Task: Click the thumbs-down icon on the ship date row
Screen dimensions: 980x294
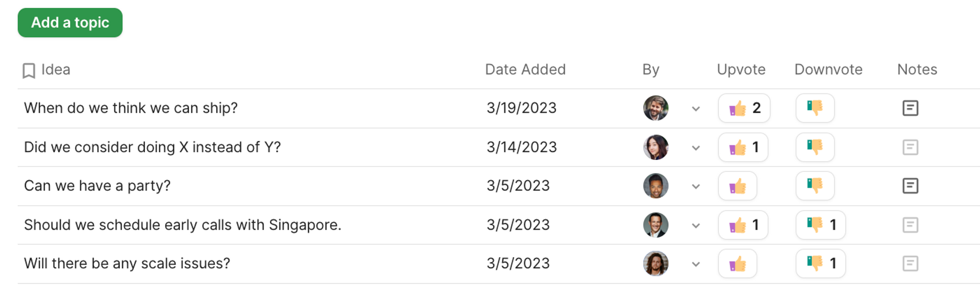Action: point(815,108)
